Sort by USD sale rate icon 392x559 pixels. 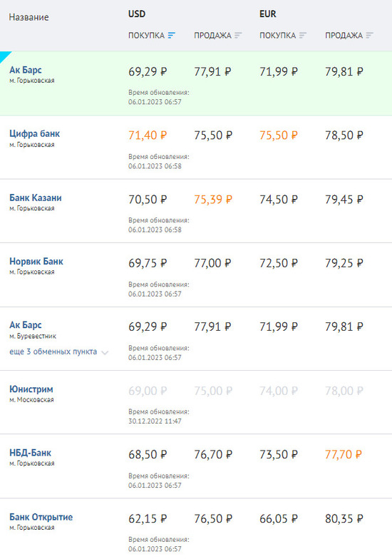click(238, 36)
